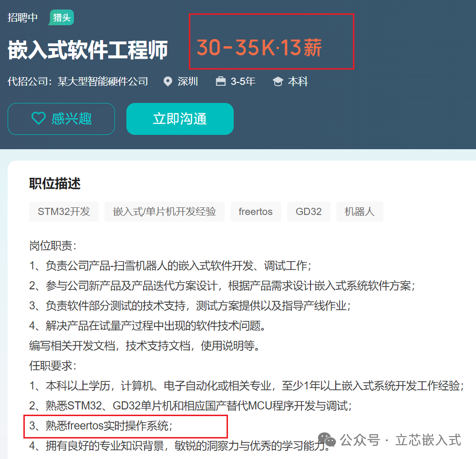Select the 机器人 tag

click(x=360, y=212)
